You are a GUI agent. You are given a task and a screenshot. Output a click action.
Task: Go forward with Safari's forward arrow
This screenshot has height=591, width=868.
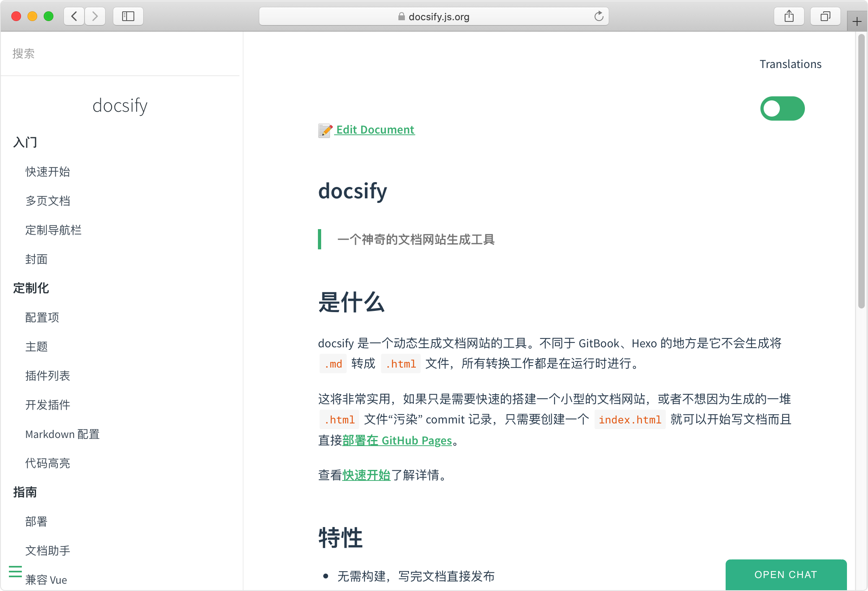[95, 16]
